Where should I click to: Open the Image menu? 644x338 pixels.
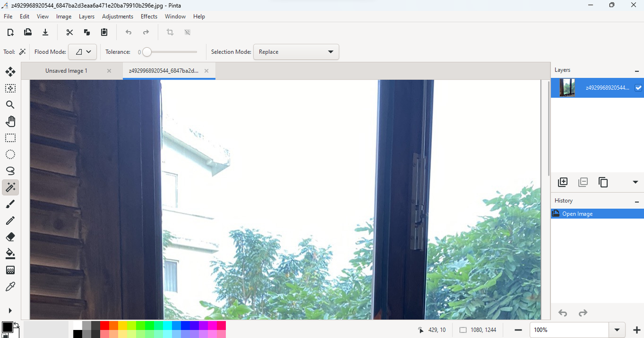pyautogui.click(x=64, y=17)
